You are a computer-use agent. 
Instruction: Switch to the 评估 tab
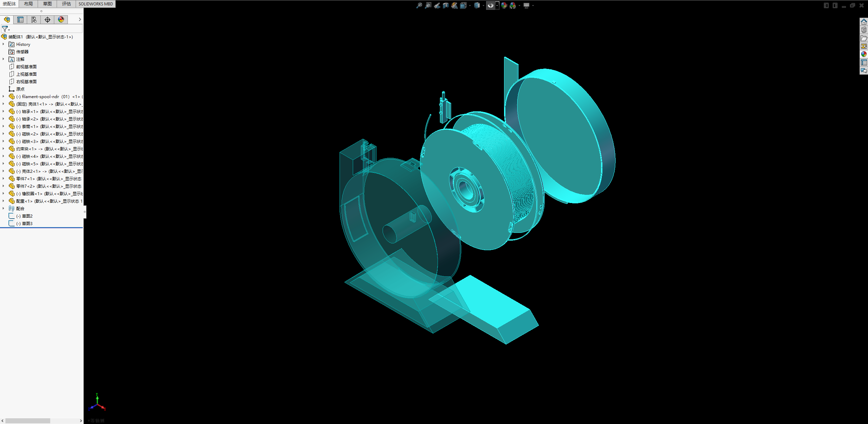(66, 4)
